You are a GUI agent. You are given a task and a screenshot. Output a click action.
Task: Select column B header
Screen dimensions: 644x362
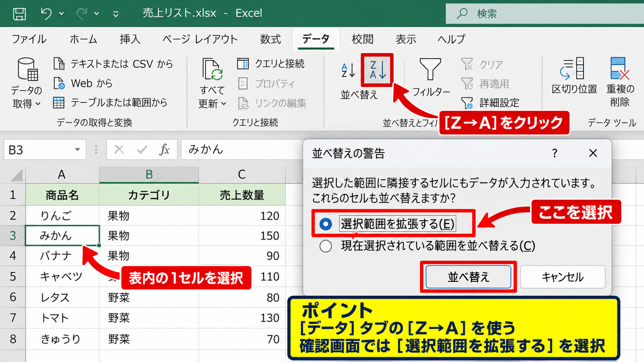pyautogui.click(x=149, y=175)
